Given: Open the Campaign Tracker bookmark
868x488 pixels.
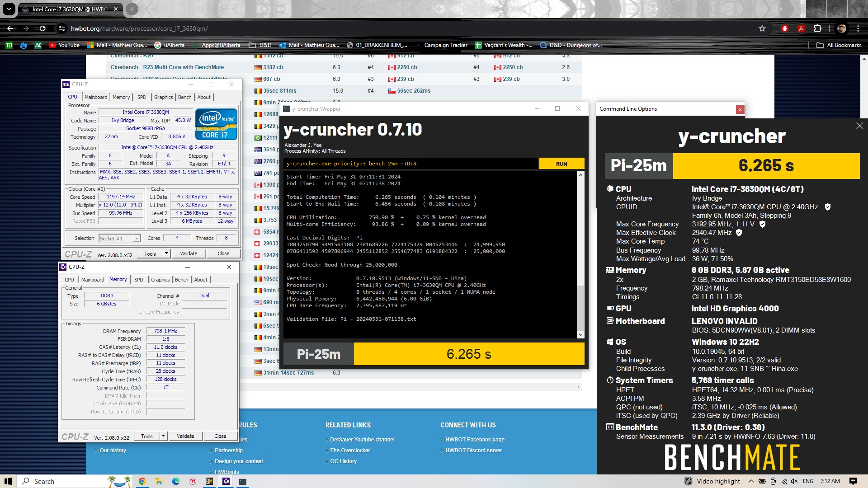Looking at the screenshot, I should click(445, 45).
